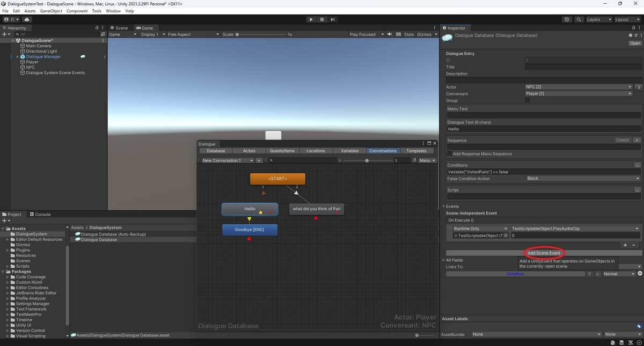The image size is (644, 346).
Task: Toggle the Group checkbox
Action: tap(527, 100)
